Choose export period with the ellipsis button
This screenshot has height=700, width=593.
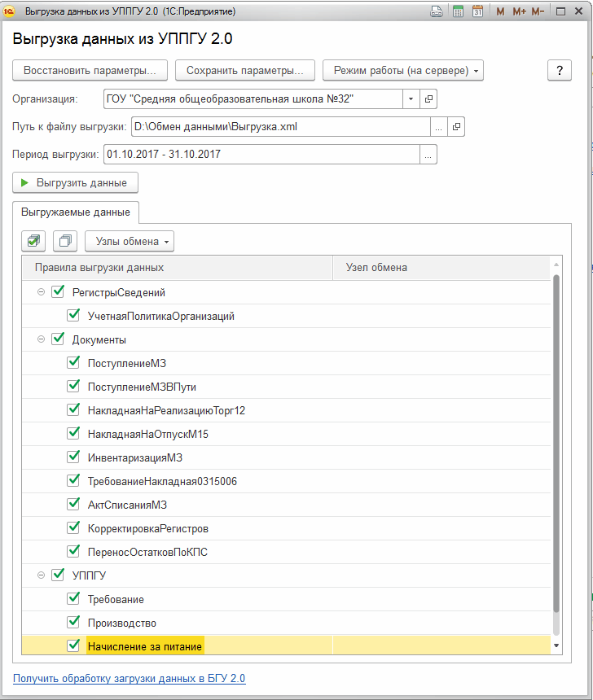click(428, 155)
